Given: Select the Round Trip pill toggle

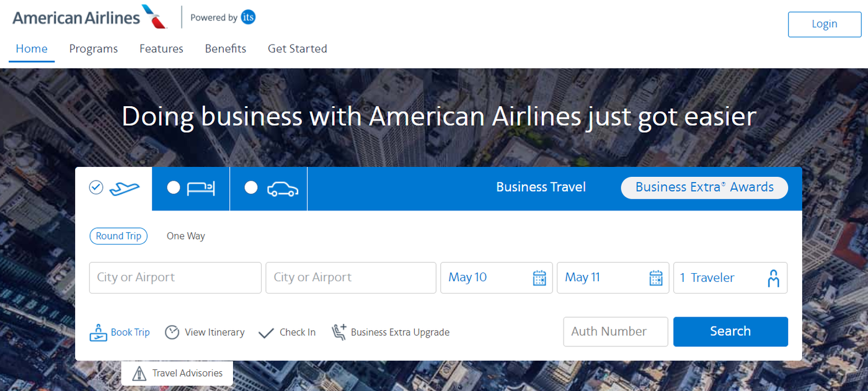Looking at the screenshot, I should [x=118, y=236].
